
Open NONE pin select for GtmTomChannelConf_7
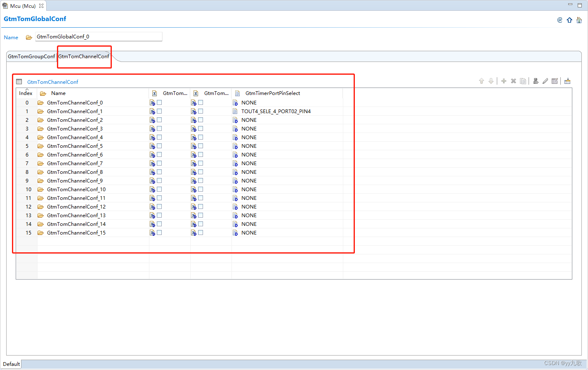point(249,163)
